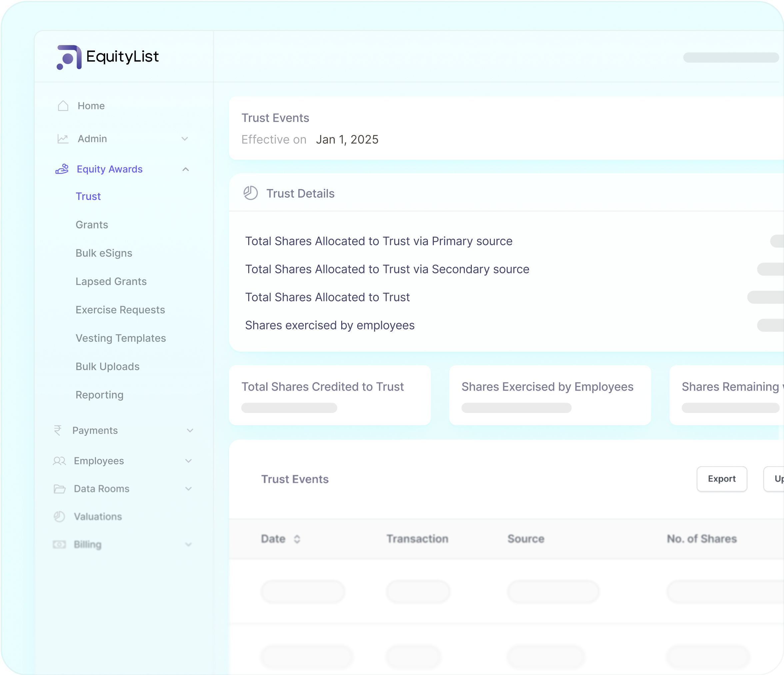Open Bulk eSigns page
The width and height of the screenshot is (784, 675).
(104, 253)
